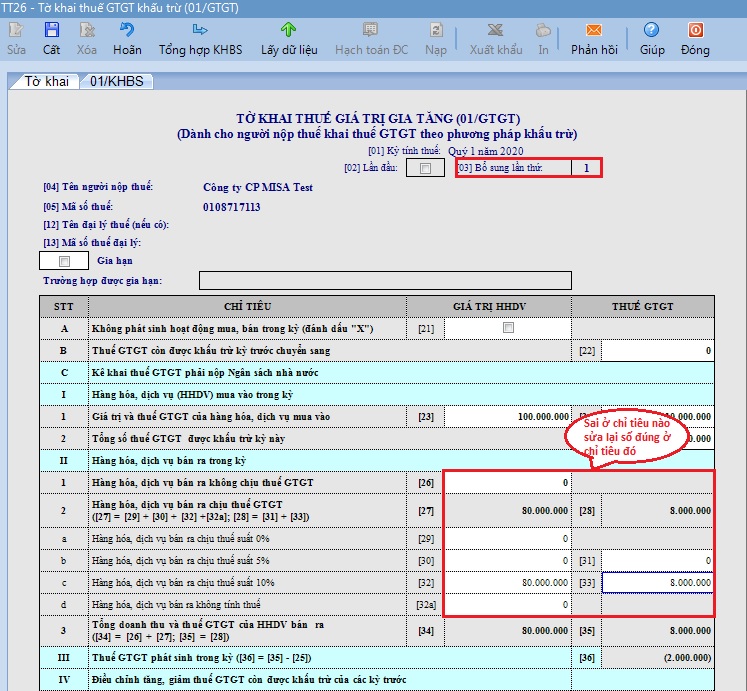The width and height of the screenshot is (747, 691).
Task: Send feedback via Phản hồi icon
Action: click(594, 30)
